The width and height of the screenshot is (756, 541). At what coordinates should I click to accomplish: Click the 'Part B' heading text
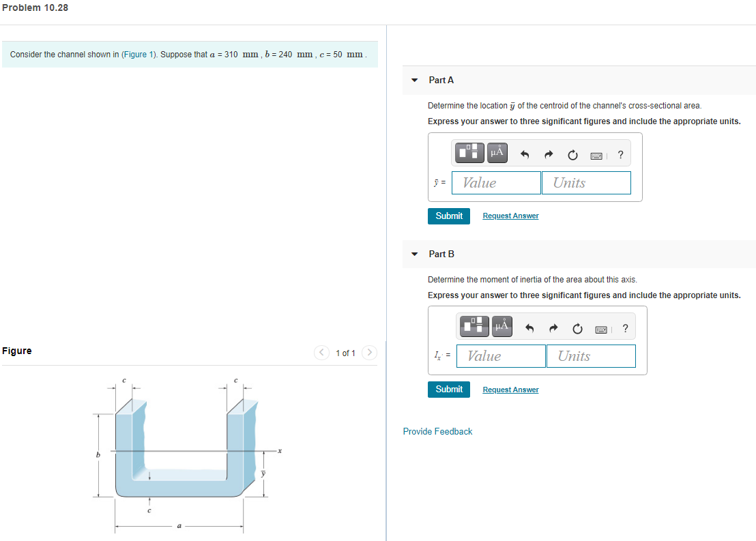click(x=441, y=254)
